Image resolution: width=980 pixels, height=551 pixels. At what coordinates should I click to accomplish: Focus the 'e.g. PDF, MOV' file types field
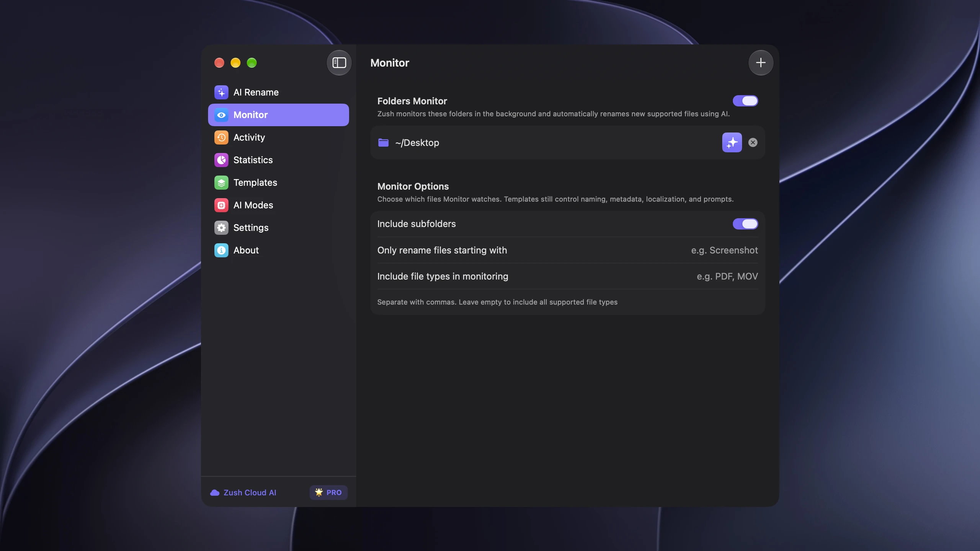(x=727, y=276)
